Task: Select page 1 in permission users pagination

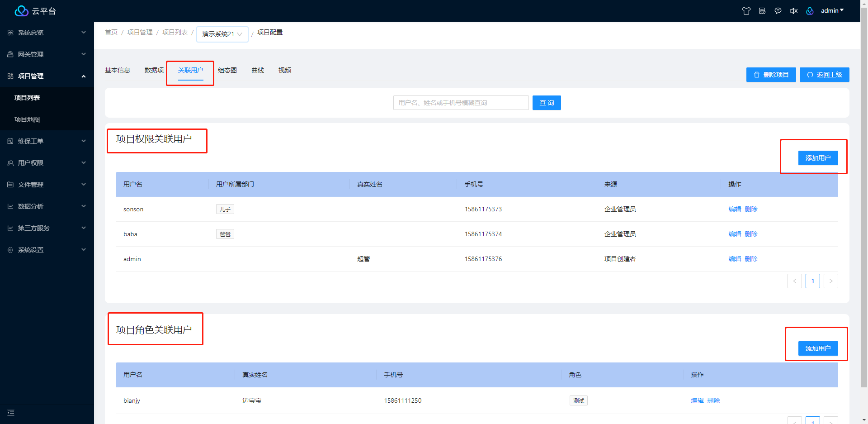Action: point(813,281)
